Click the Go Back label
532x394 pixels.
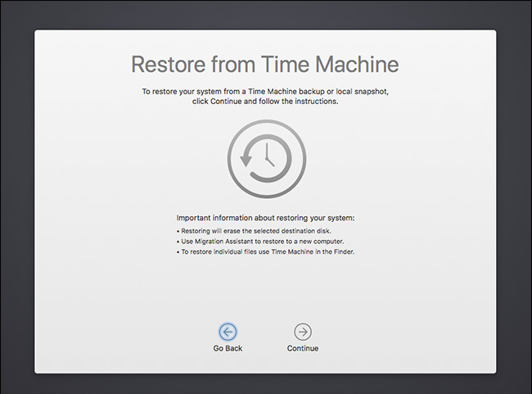click(x=228, y=348)
